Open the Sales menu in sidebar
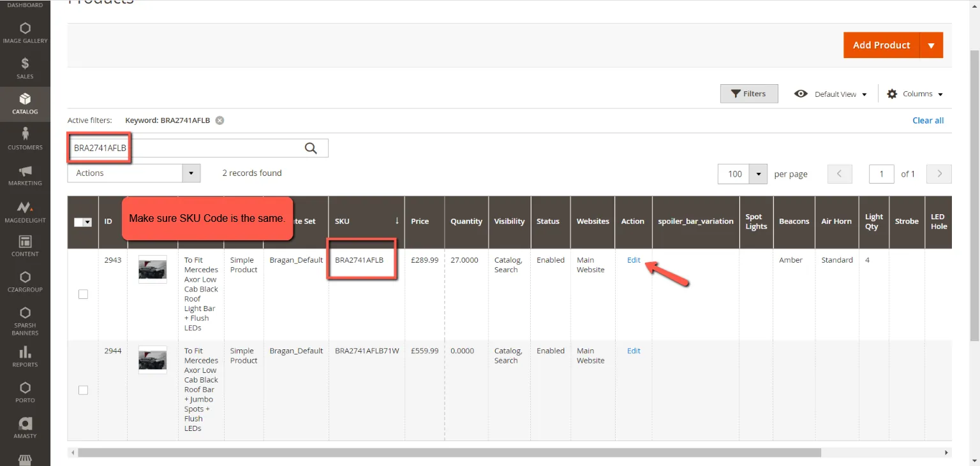Screen dimensions: 980x466 pyautogui.click(x=25, y=69)
